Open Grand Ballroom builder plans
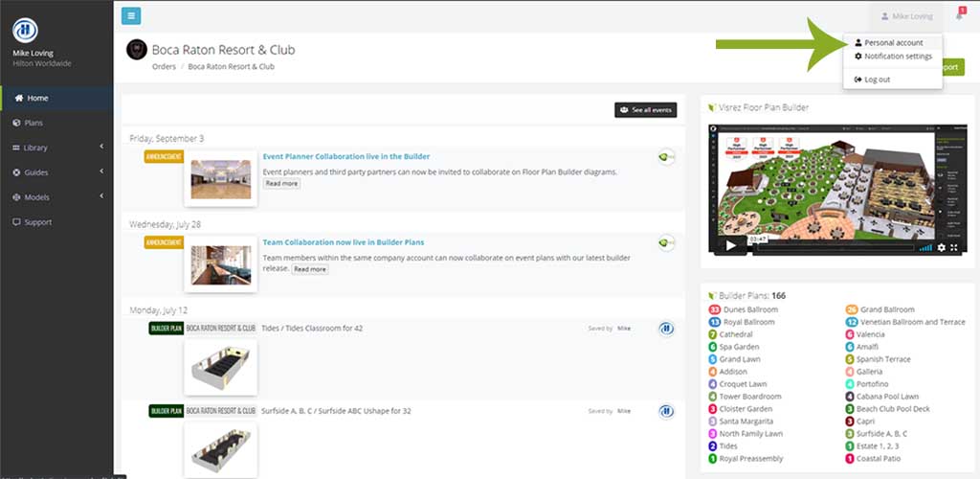 pos(887,309)
